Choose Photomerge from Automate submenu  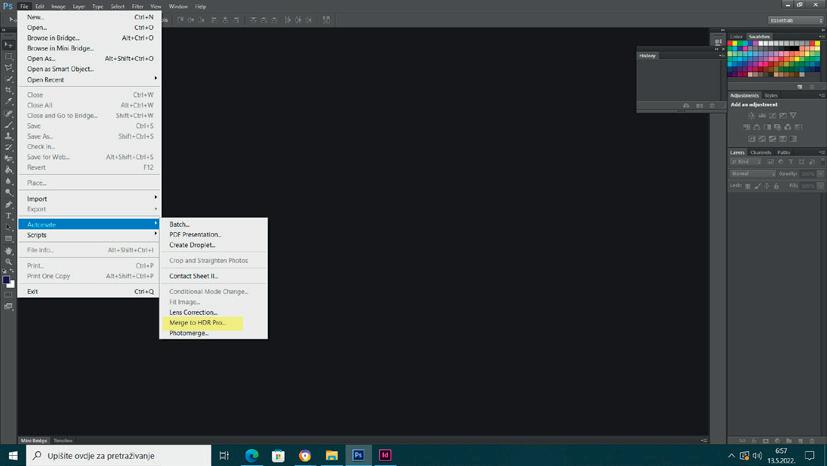click(214, 333)
